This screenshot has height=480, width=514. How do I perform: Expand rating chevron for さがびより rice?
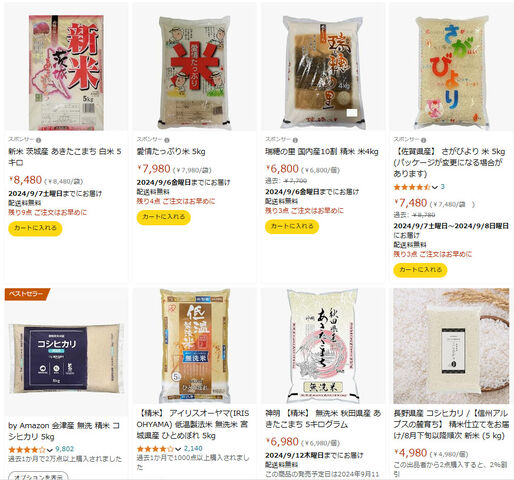pyautogui.click(x=435, y=187)
